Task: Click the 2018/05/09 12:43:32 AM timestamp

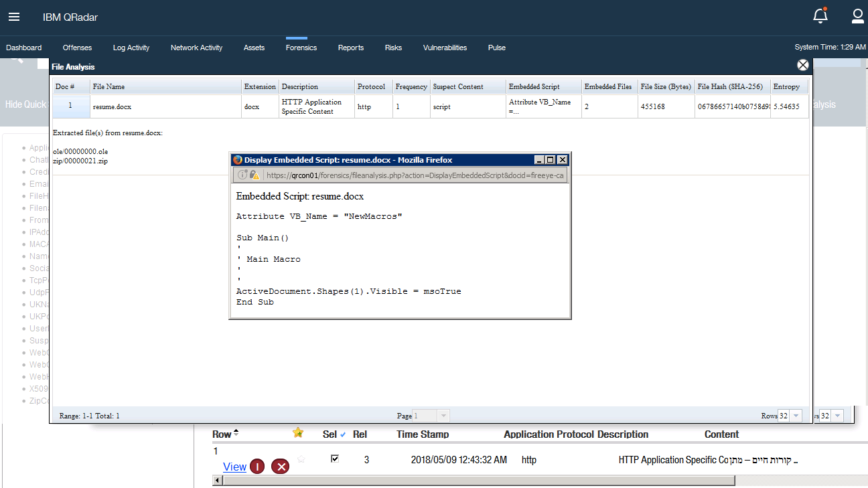Action: point(459,460)
